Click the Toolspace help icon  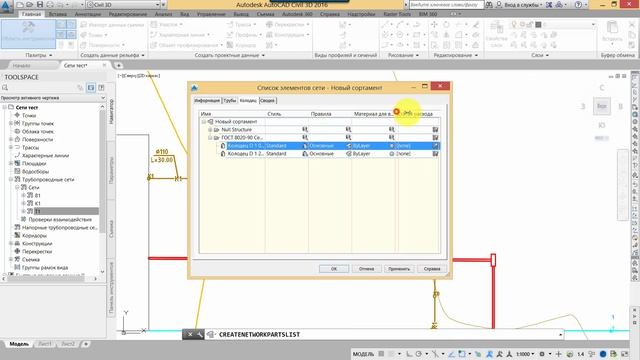pos(101,88)
